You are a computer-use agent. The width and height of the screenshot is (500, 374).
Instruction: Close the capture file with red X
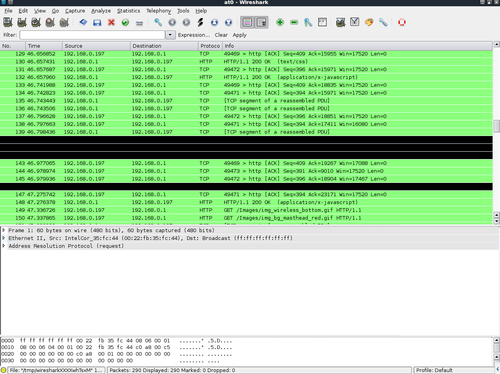(x=111, y=22)
